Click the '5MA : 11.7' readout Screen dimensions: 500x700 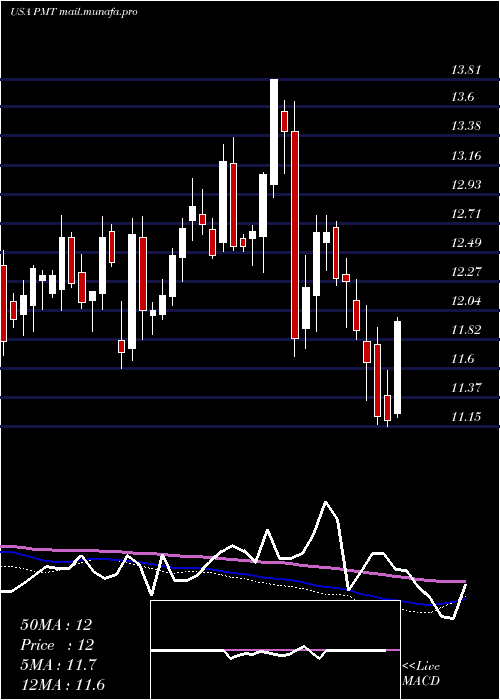coord(58,665)
